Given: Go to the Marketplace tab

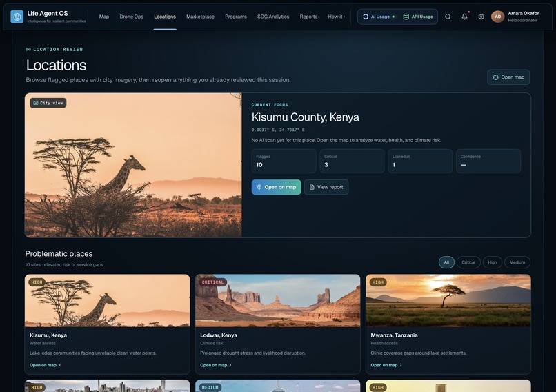Looking at the screenshot, I should (x=200, y=17).
